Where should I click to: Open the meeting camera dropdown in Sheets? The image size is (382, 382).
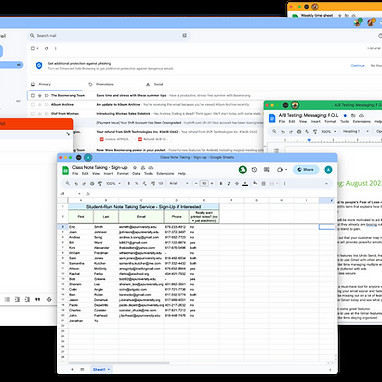coord(282,170)
